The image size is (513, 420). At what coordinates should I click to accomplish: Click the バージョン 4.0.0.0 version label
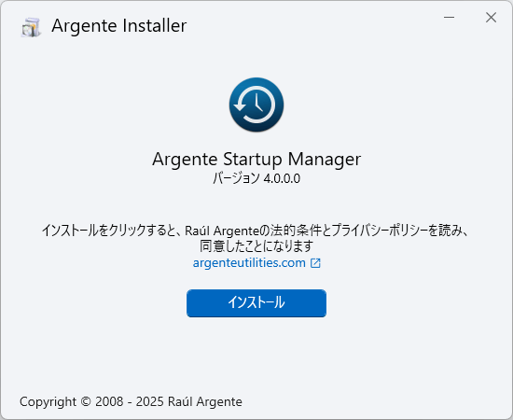(x=256, y=178)
